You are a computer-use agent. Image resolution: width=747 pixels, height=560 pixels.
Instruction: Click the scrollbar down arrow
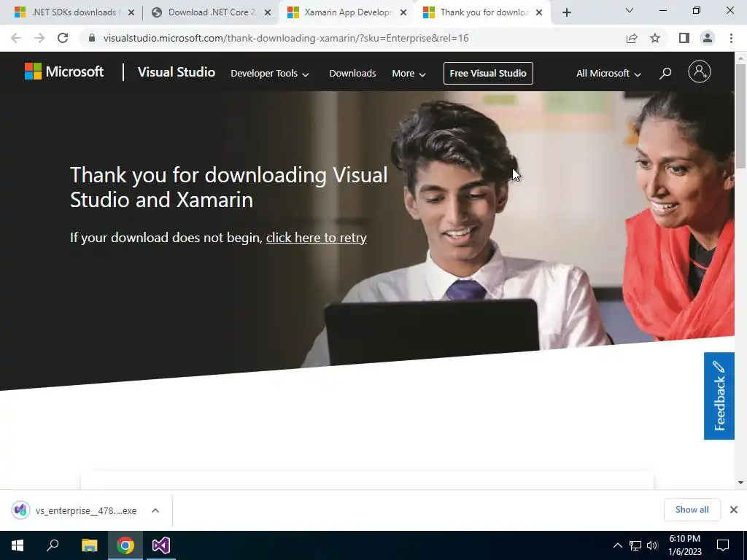(740, 483)
